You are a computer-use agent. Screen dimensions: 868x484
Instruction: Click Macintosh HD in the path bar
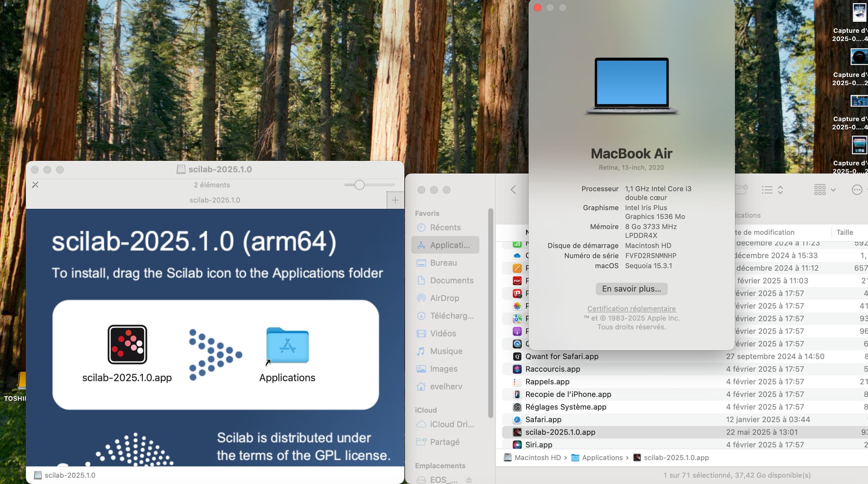pos(533,457)
